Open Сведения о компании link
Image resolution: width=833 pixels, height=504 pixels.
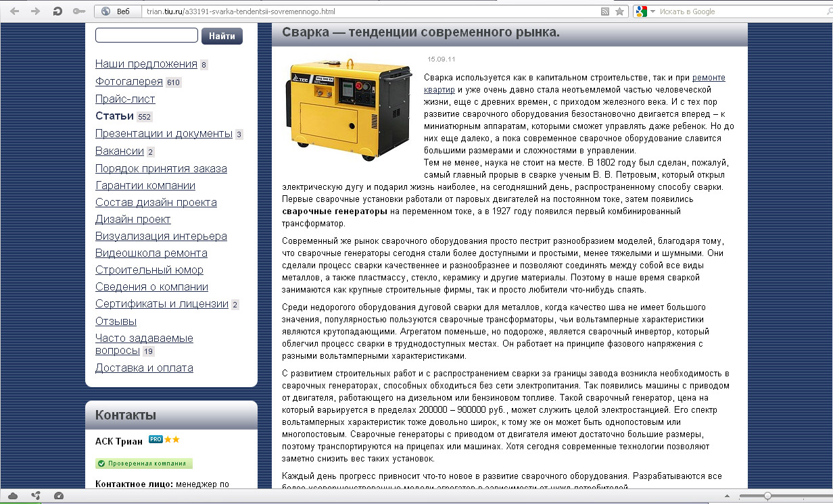click(151, 286)
